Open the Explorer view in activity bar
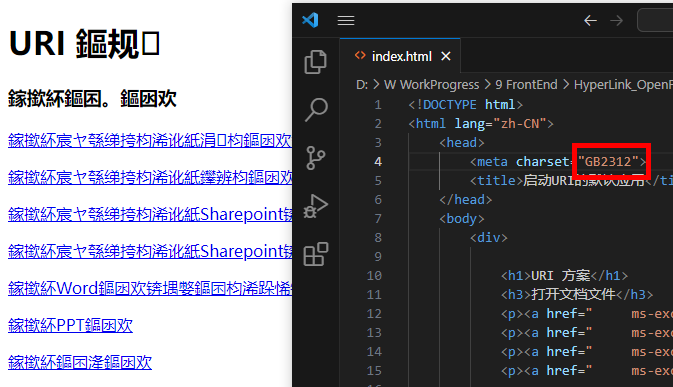Screen dimensions: 673x387 point(316,62)
